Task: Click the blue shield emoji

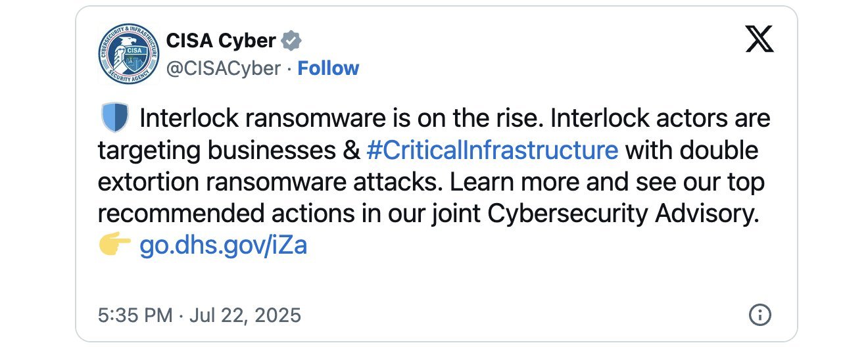Action: [x=114, y=119]
